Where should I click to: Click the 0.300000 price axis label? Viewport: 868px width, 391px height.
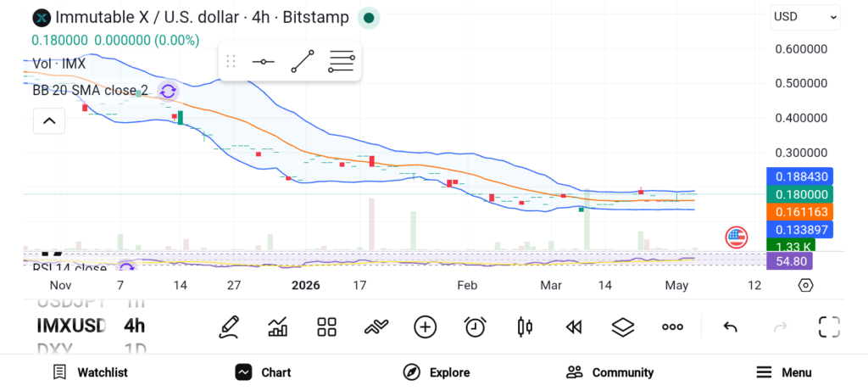pos(801,153)
